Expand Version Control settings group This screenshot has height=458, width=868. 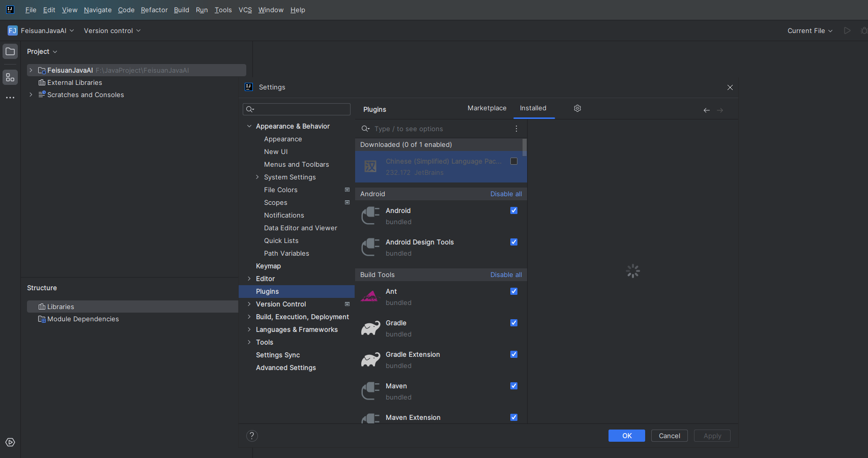pyautogui.click(x=249, y=304)
